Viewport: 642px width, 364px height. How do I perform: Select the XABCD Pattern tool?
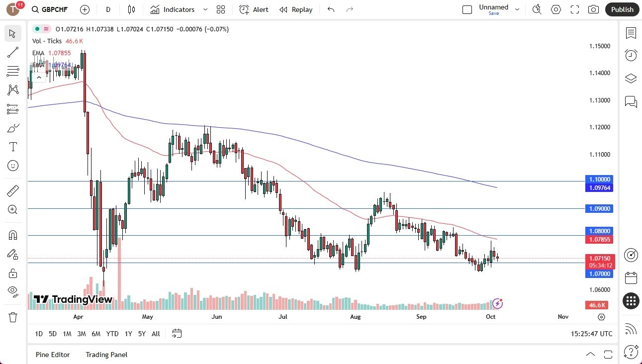(12, 89)
